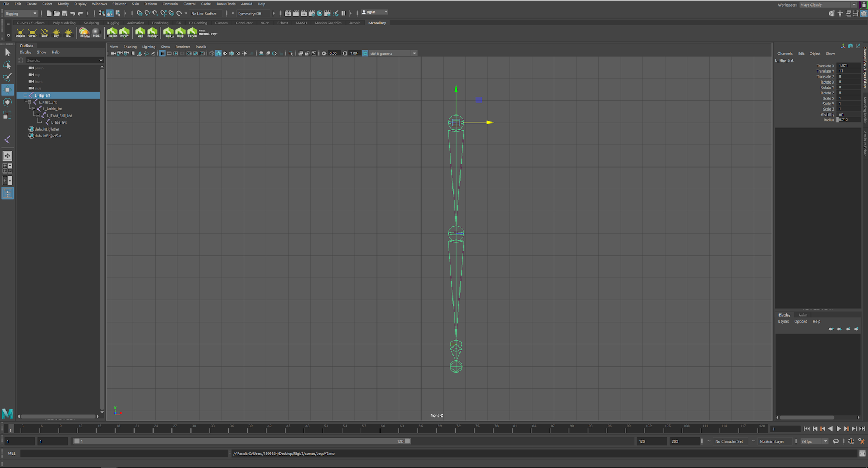
Task: Click the New Scene icon
Action: [49, 14]
